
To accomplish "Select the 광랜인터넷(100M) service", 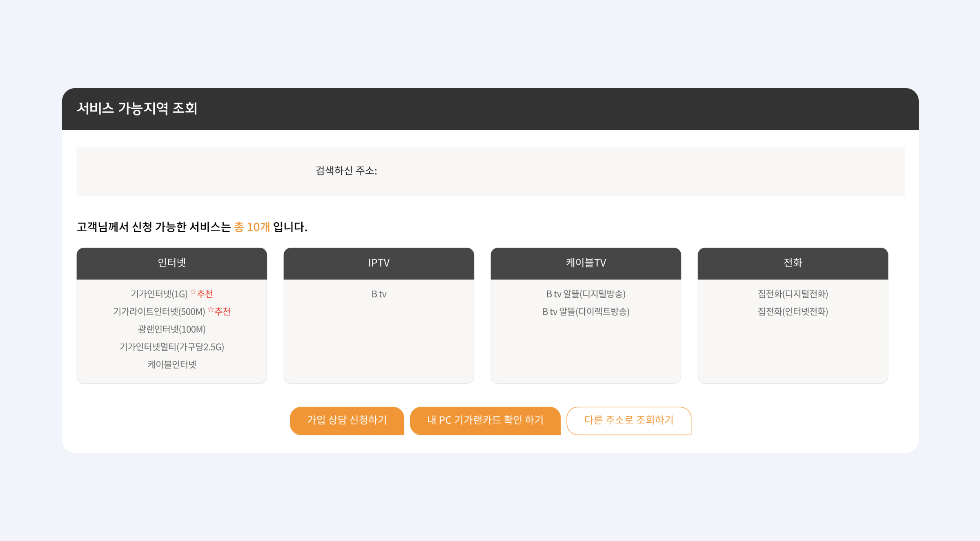I will [x=171, y=329].
